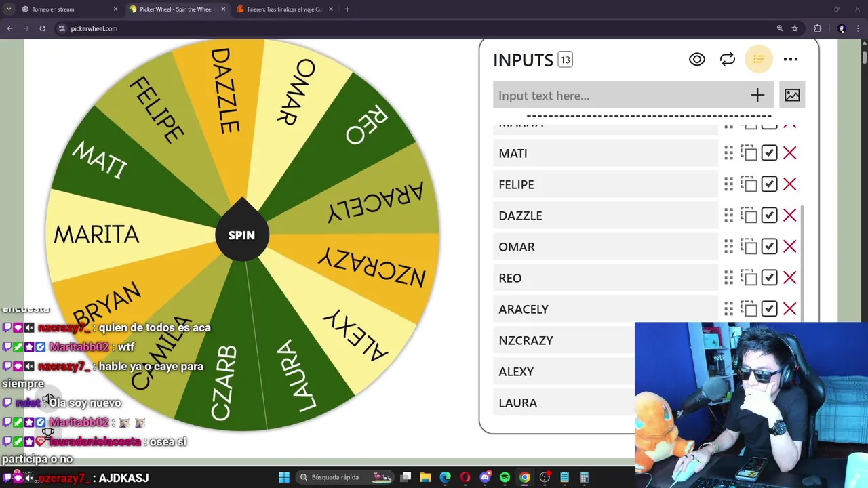Click the plus icon to add input
868x488 pixels.
click(757, 96)
